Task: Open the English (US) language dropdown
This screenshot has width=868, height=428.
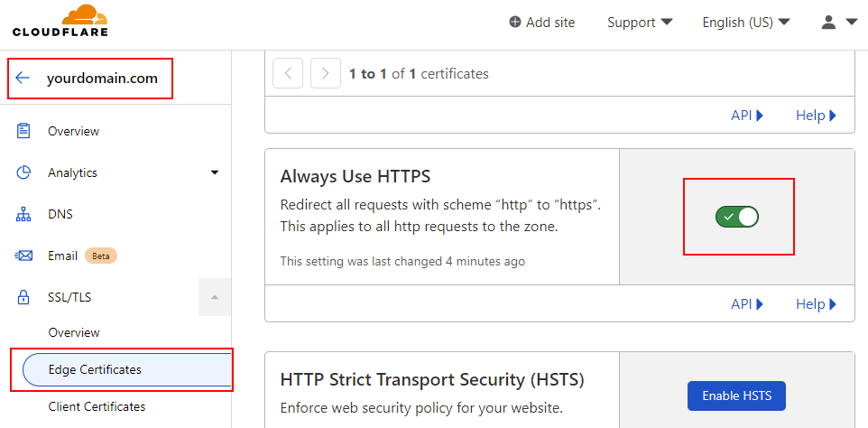Action: [x=745, y=23]
